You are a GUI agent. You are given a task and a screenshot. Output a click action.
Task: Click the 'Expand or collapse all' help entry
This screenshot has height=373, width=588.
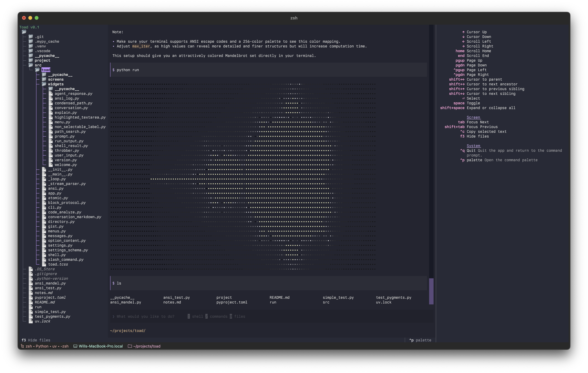click(491, 108)
